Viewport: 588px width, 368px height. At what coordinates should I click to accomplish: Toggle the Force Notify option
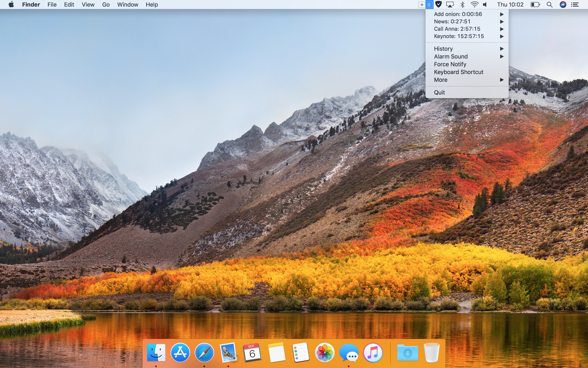coord(467,64)
